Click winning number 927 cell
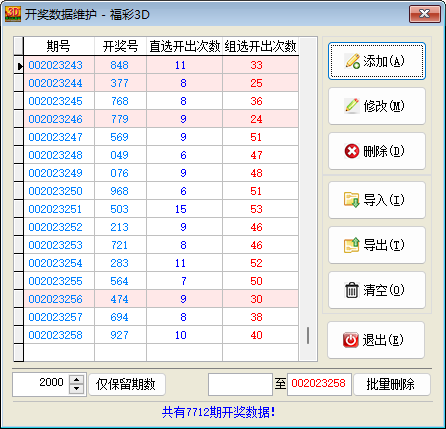 pos(120,335)
